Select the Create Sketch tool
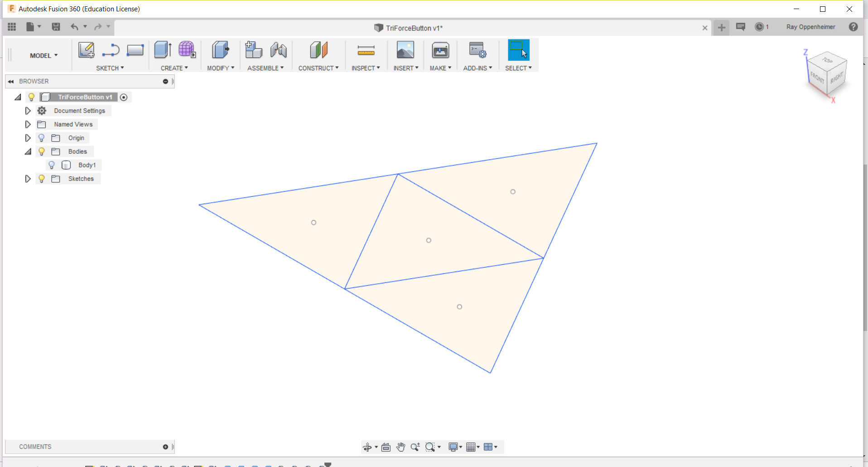This screenshot has height=467, width=868. [86, 50]
